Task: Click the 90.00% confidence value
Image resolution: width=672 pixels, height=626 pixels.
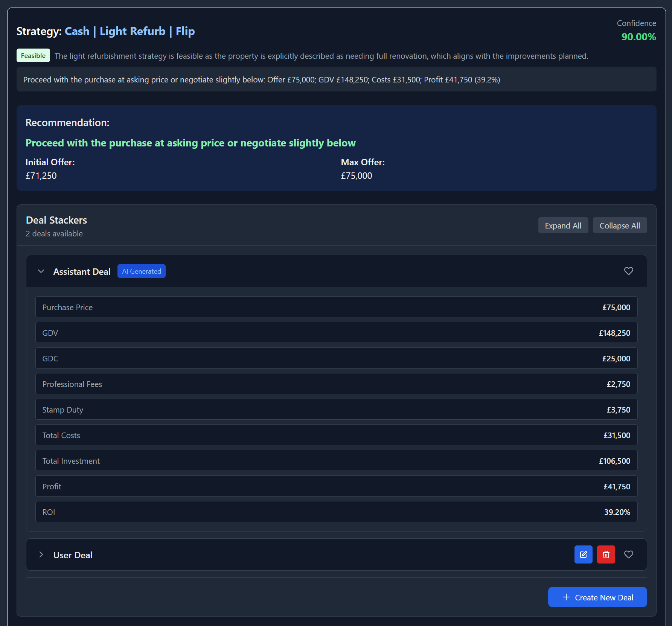Action: [638, 37]
